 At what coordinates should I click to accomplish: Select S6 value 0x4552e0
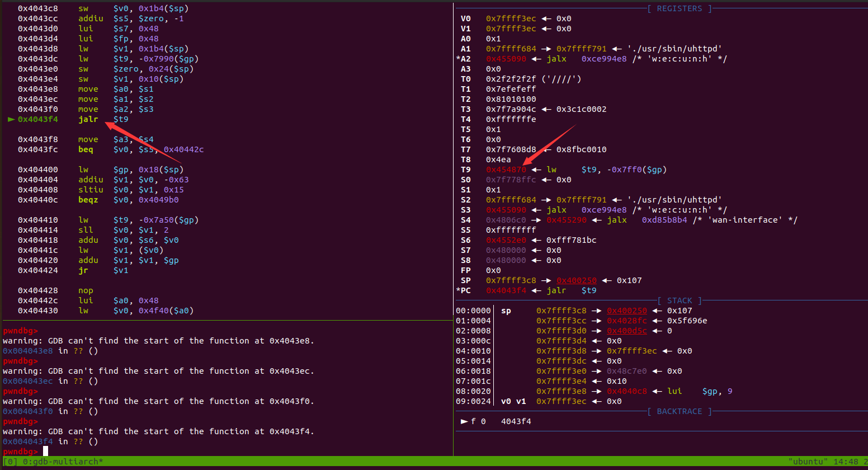click(506, 240)
